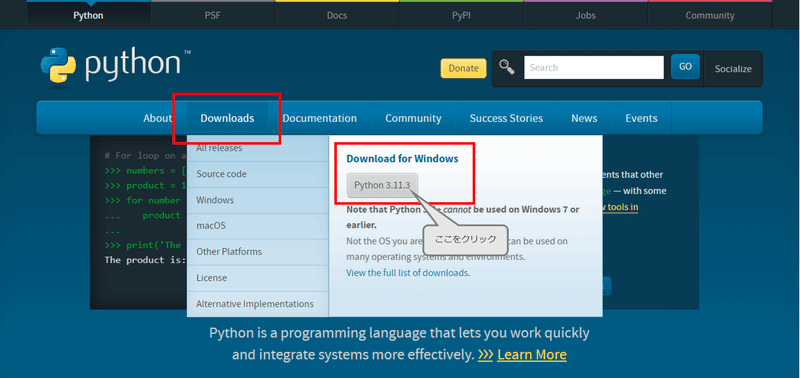Select the Python top tab

[x=88, y=15]
